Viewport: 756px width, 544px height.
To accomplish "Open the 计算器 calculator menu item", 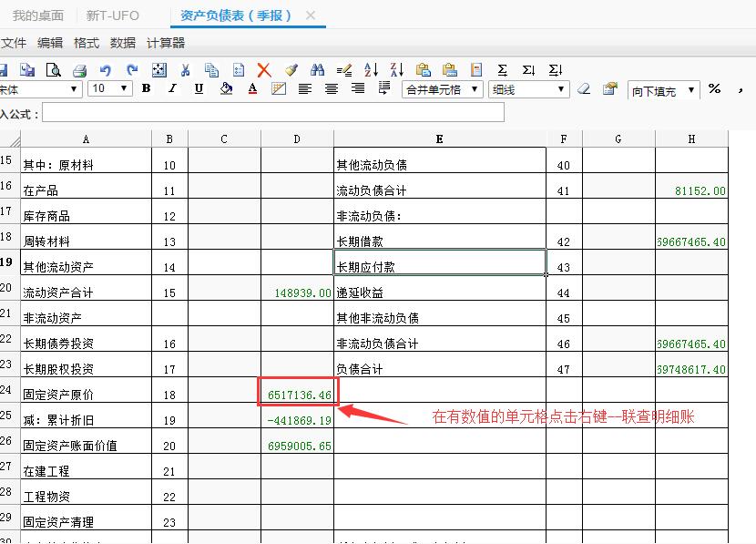I will point(166,43).
